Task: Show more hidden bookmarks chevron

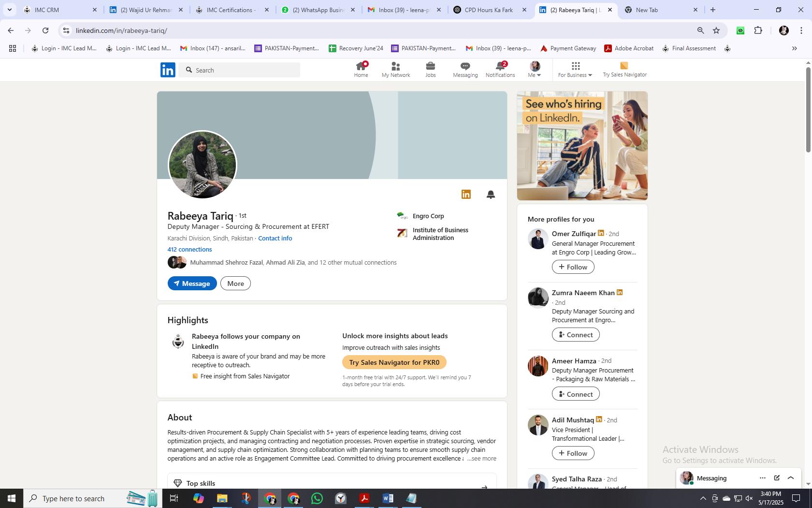Action: click(794, 48)
